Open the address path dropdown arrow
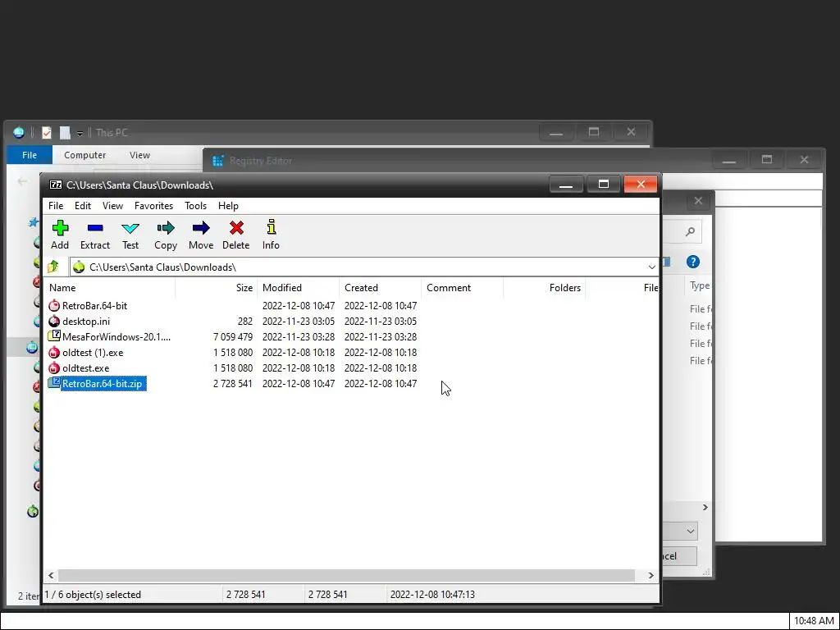Screen dimensions: 840x630 (651, 267)
